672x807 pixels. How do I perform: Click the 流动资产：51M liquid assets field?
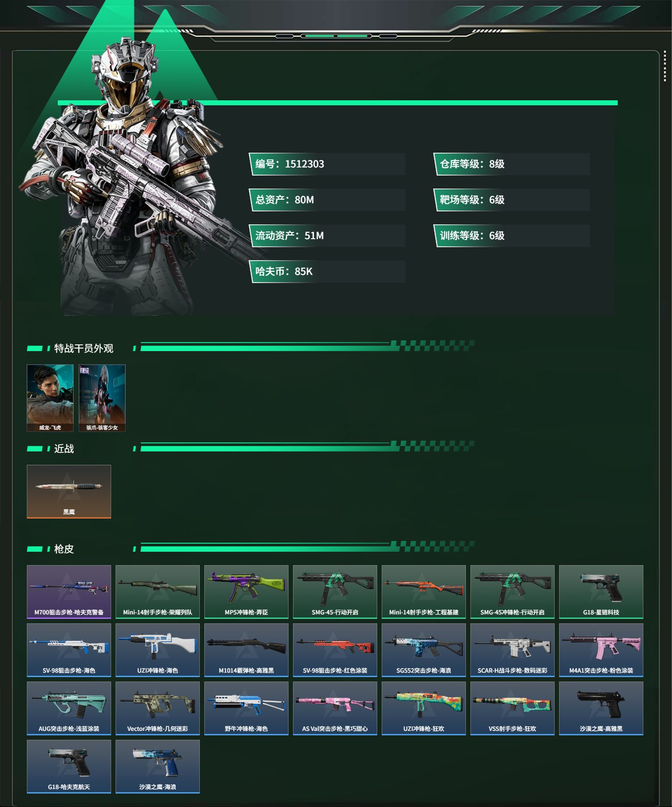[327, 236]
